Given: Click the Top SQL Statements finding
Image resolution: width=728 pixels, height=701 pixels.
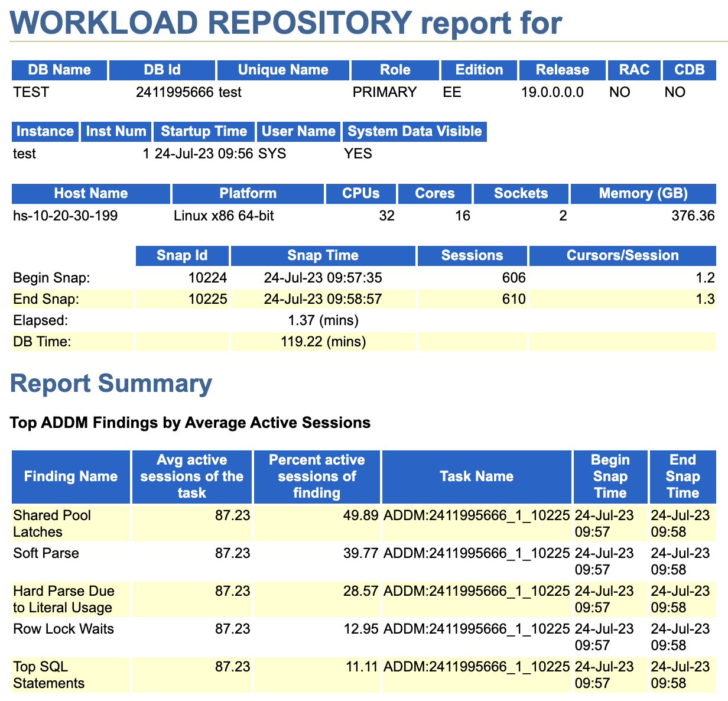Looking at the screenshot, I should (48, 675).
